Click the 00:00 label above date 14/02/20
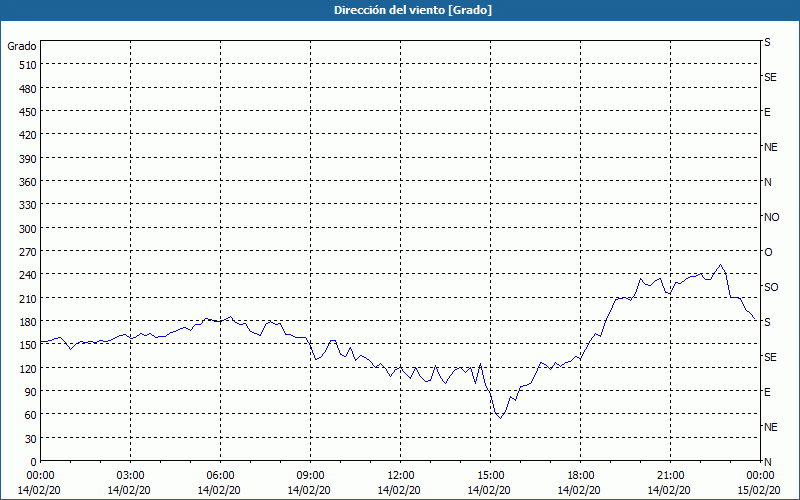The width and height of the screenshot is (800, 500). 40,476
